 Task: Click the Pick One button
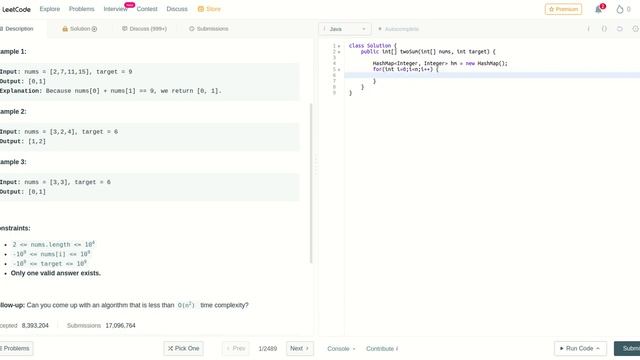[x=184, y=349]
